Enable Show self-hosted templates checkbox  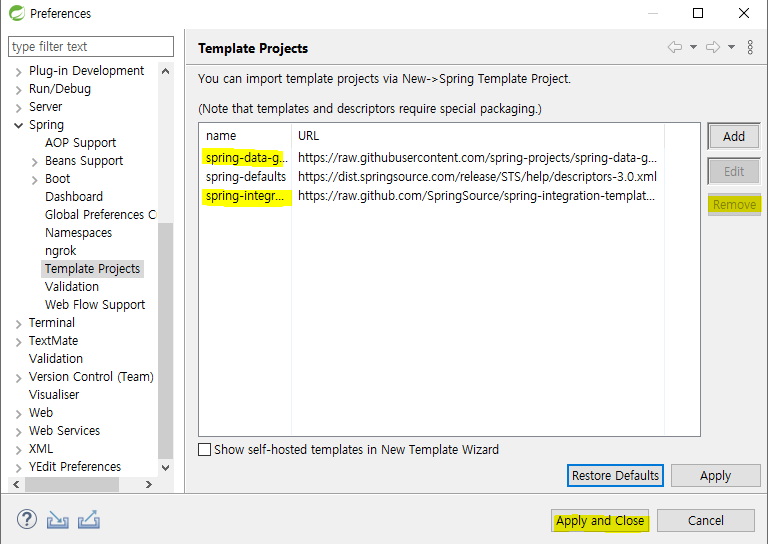pyautogui.click(x=204, y=449)
